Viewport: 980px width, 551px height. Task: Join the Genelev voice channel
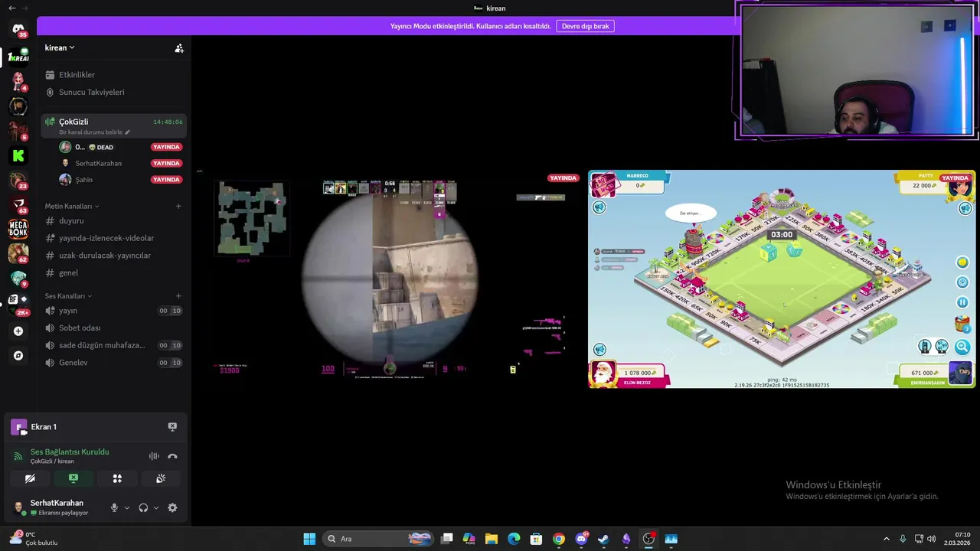click(114, 363)
